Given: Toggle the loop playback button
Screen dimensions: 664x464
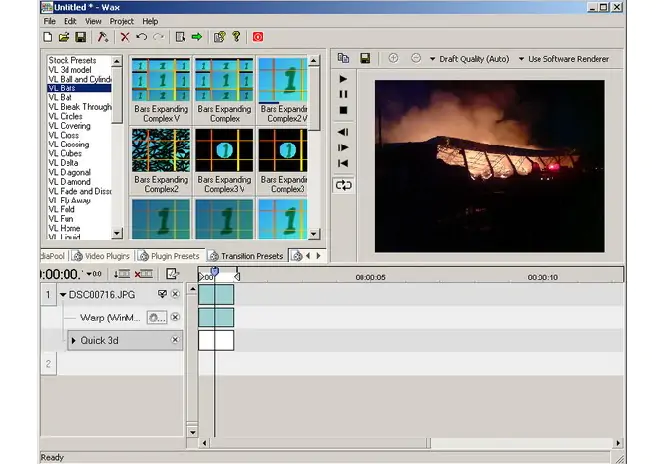Looking at the screenshot, I should 343,185.
